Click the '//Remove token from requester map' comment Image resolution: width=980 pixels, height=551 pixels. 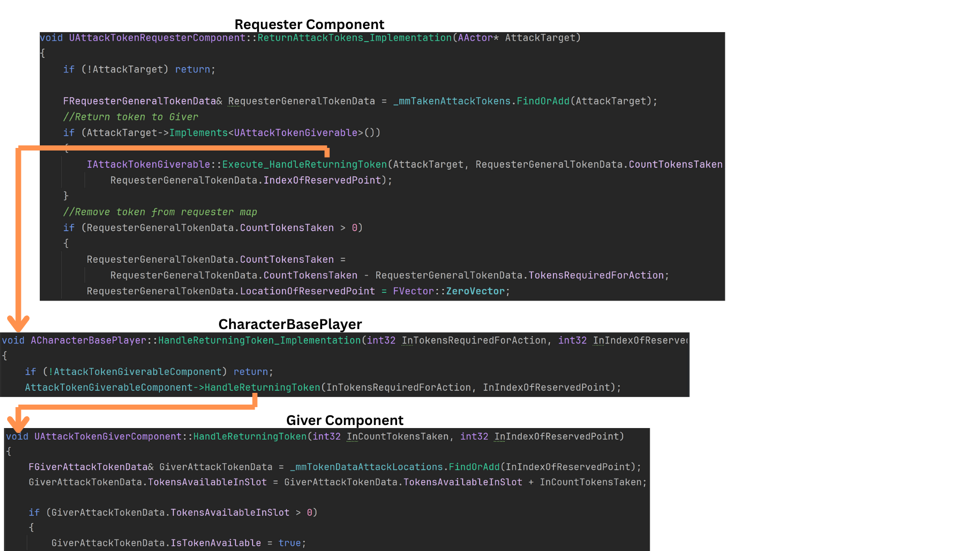160,212
